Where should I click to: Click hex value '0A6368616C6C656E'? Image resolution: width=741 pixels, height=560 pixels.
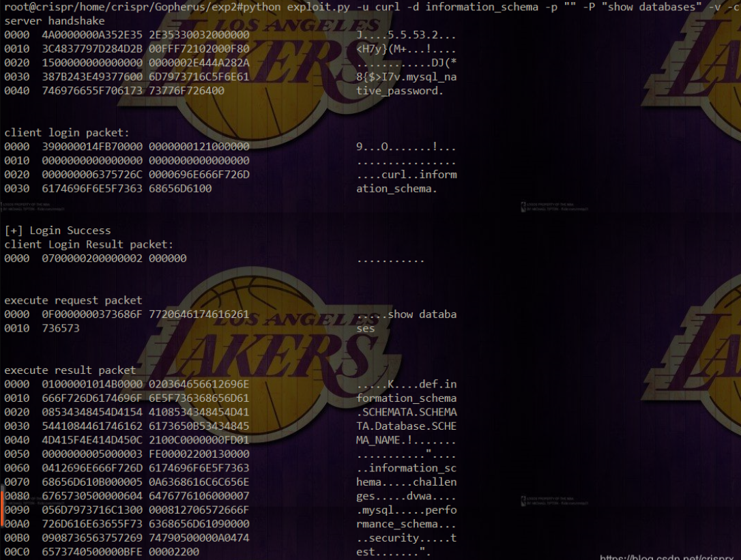click(199, 482)
